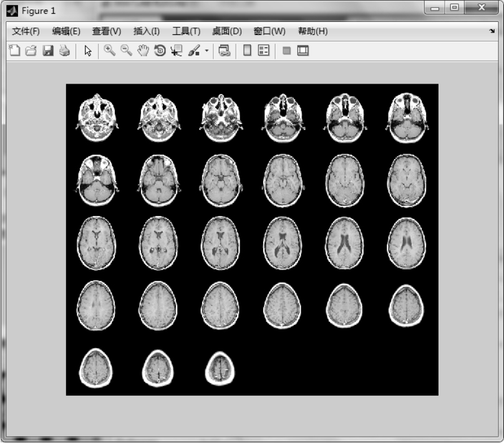Open the brush tool dropdown arrow
The height and width of the screenshot is (443, 504).
tap(206, 51)
